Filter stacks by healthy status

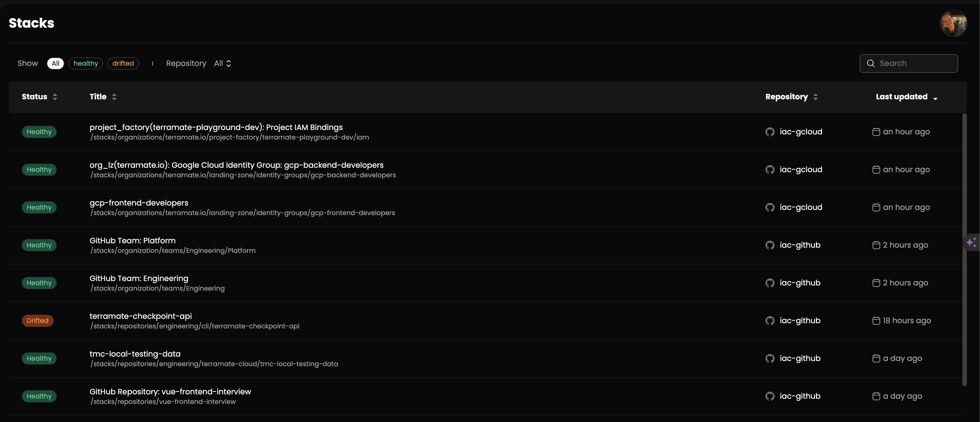86,63
